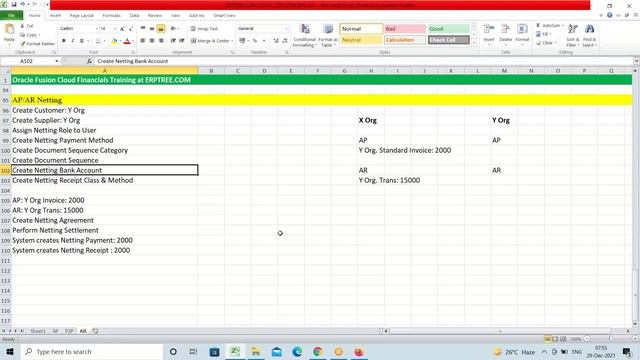Image resolution: width=640 pixels, height=360 pixels.
Task: Select the Format Painter tool
Action: coord(38,44)
